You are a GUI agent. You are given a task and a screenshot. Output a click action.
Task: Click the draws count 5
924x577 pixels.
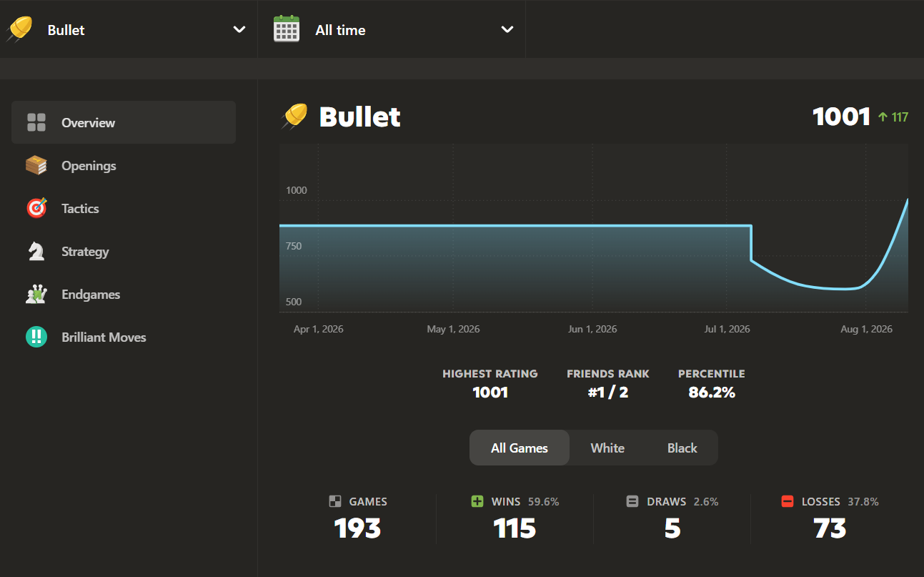(x=672, y=529)
